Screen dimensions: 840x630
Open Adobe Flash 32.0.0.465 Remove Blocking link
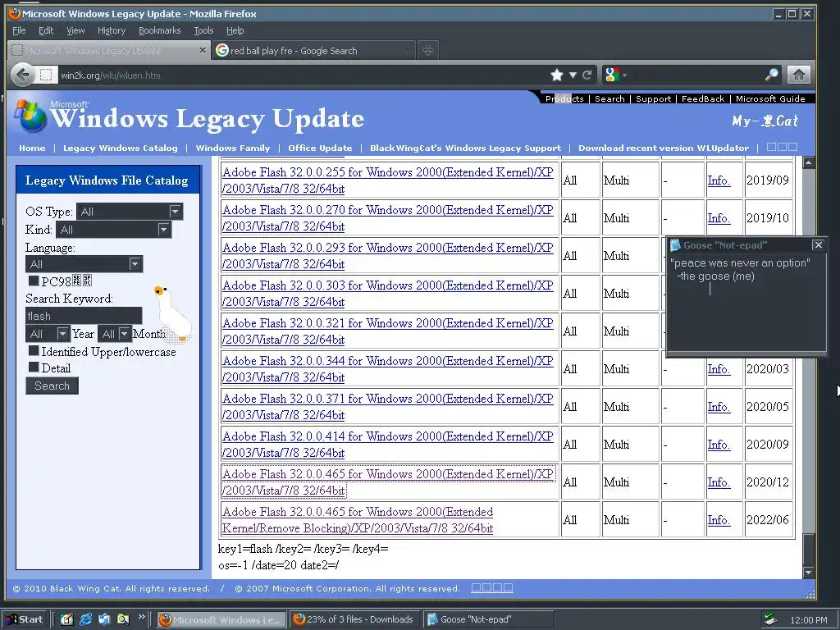pos(358,519)
